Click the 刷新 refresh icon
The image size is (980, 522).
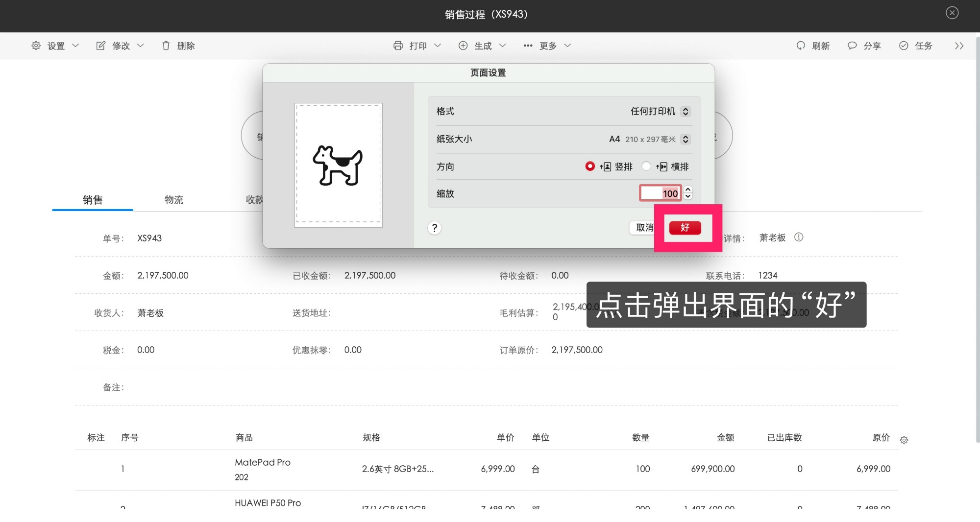[801, 46]
